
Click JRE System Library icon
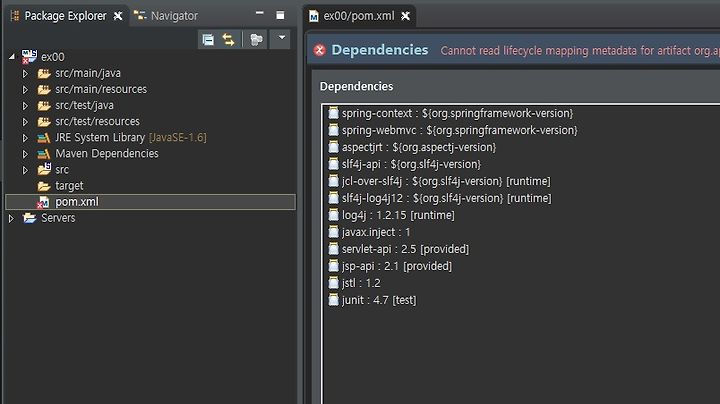(44, 138)
